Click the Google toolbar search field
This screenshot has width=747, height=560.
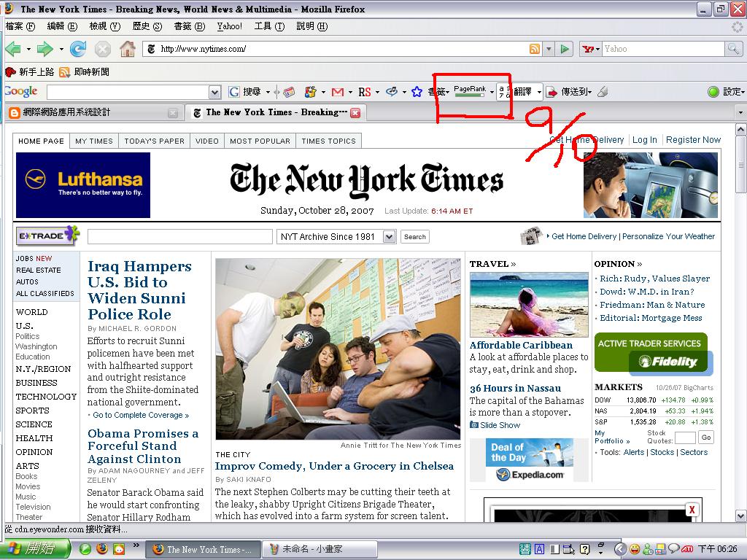coord(128,93)
